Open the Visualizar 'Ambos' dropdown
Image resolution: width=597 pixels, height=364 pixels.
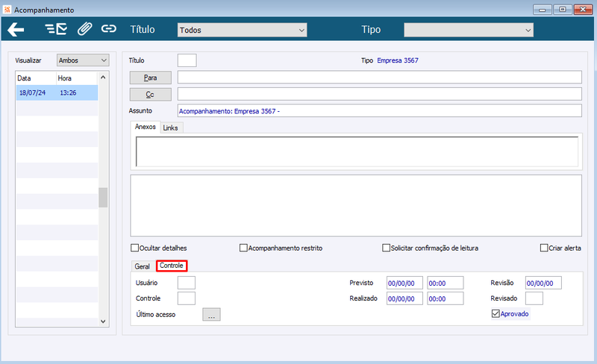83,60
